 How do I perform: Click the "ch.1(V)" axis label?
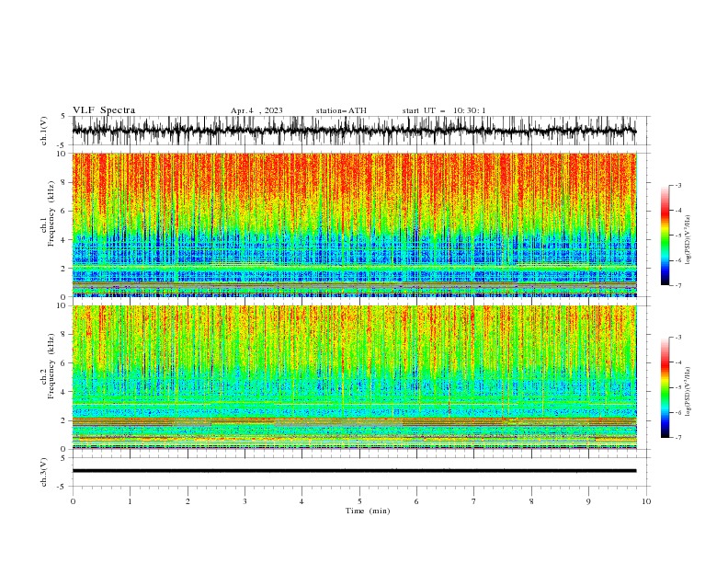click(44, 131)
